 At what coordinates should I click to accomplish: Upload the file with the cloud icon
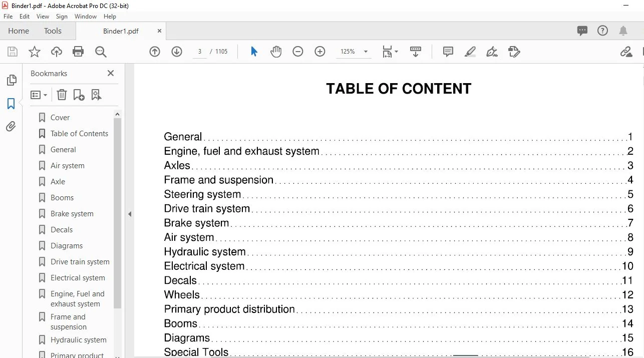pos(57,52)
